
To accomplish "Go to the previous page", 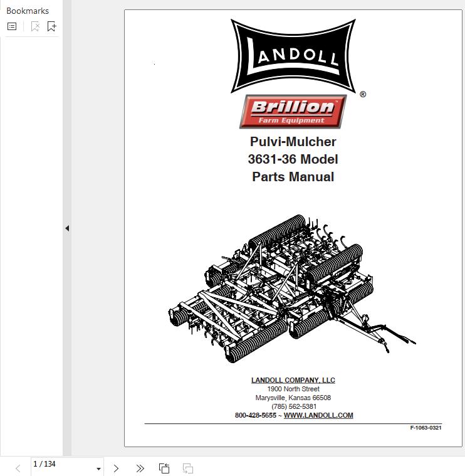I will 18,468.
